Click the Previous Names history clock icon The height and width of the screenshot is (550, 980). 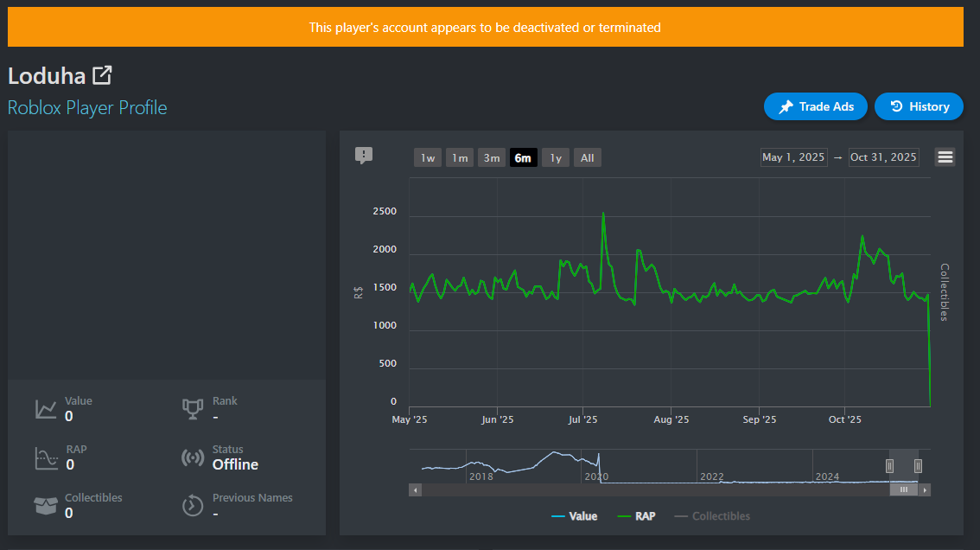193,506
